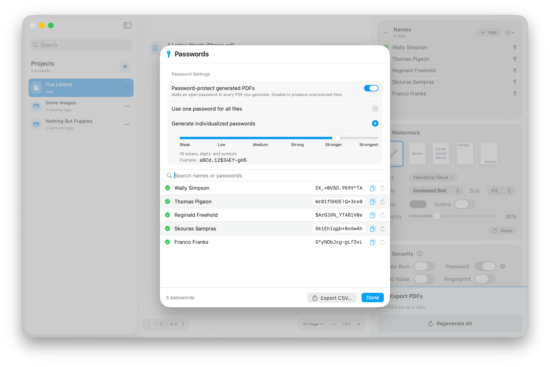
Task: Focus the Search names or passwords field
Action: tap(275, 175)
